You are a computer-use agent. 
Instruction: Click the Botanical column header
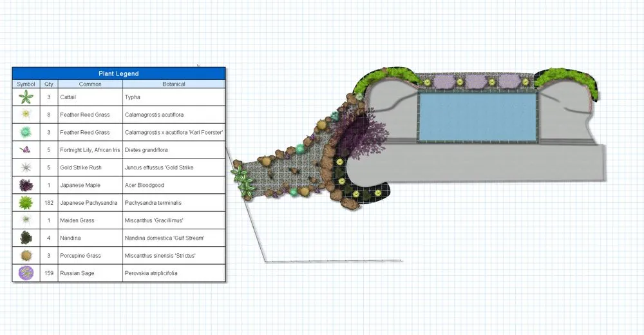pyautogui.click(x=173, y=84)
